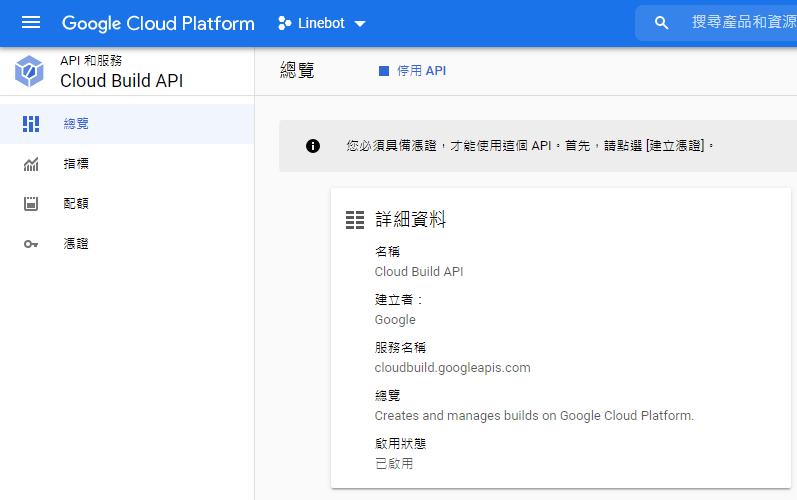Image resolution: width=797 pixels, height=500 pixels.
Task: Click the cloudbuild.googleapis.com service name text
Action: [x=452, y=368]
